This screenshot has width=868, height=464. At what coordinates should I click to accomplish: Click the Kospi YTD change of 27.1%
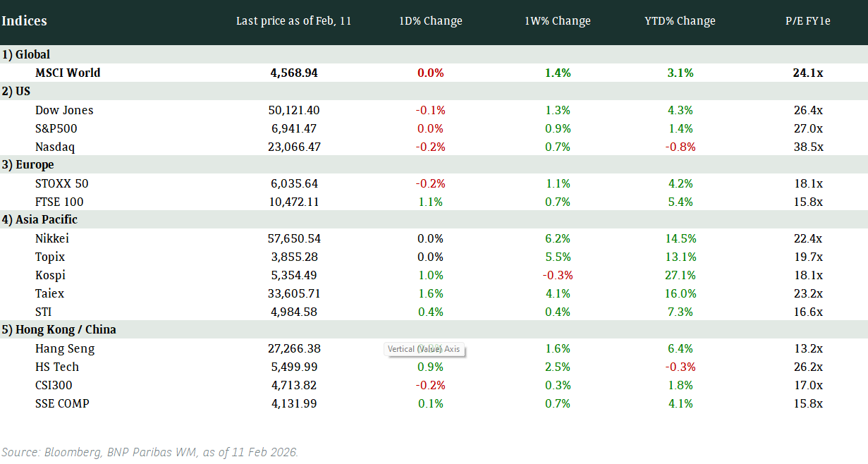680,275
